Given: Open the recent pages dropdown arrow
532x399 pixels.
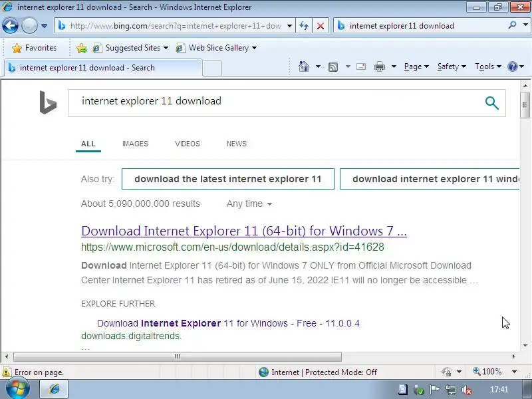Looking at the screenshot, I should (44, 26).
